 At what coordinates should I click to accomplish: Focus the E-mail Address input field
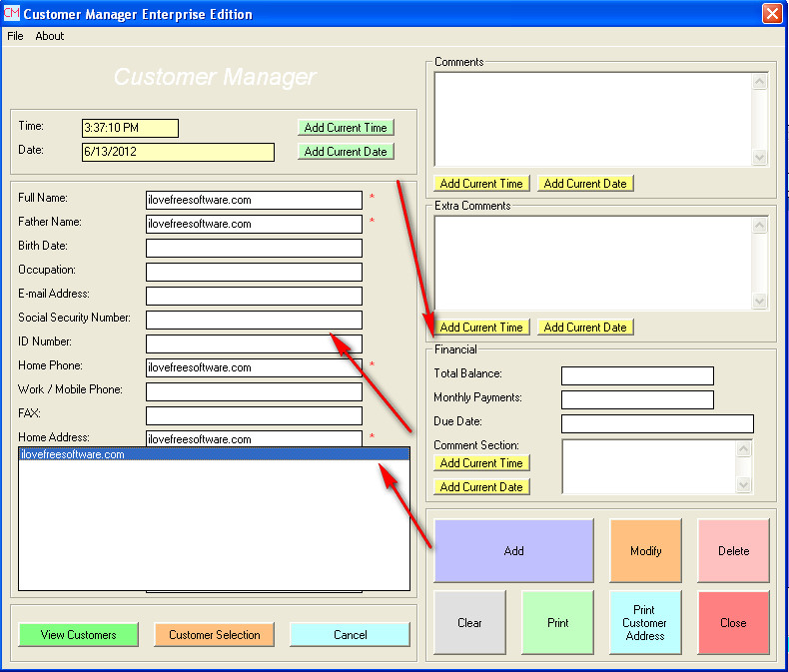(254, 296)
